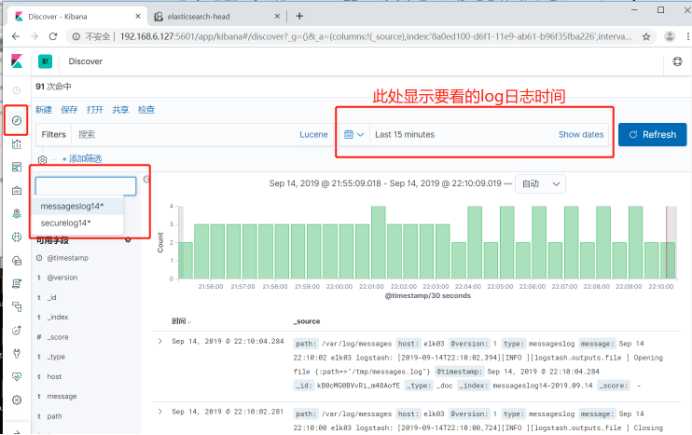This screenshot has width=692, height=435.
Task: Select the path field
Action: click(54, 416)
